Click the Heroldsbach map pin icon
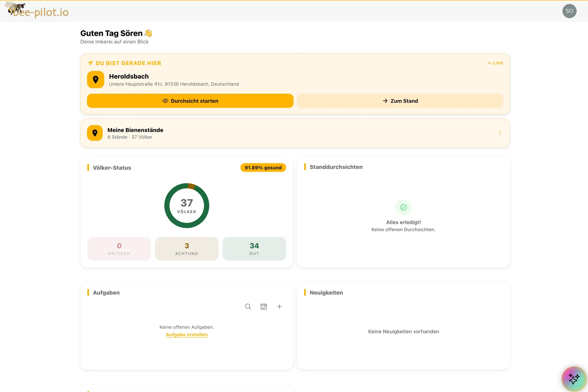This screenshot has width=588, height=392. [x=95, y=79]
